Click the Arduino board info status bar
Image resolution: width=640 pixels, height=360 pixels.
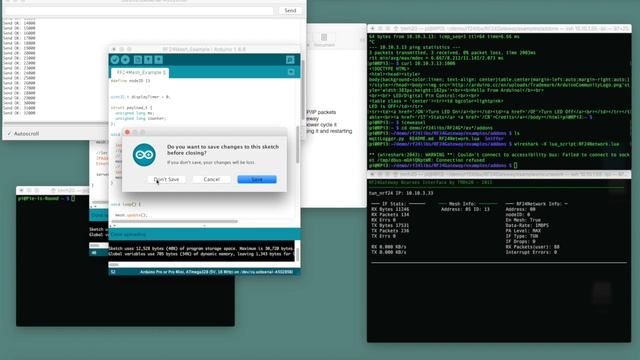[204, 272]
